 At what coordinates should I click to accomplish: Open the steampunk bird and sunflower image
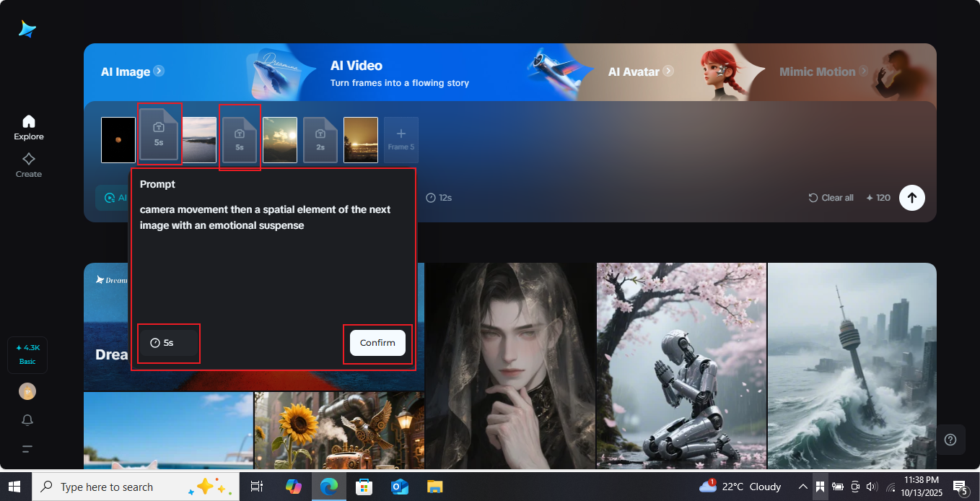point(339,431)
